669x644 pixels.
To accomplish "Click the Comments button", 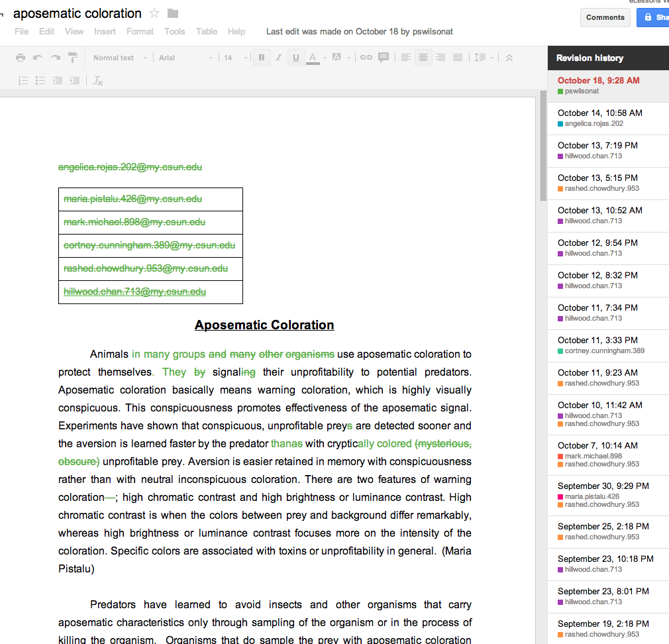I will [x=605, y=17].
